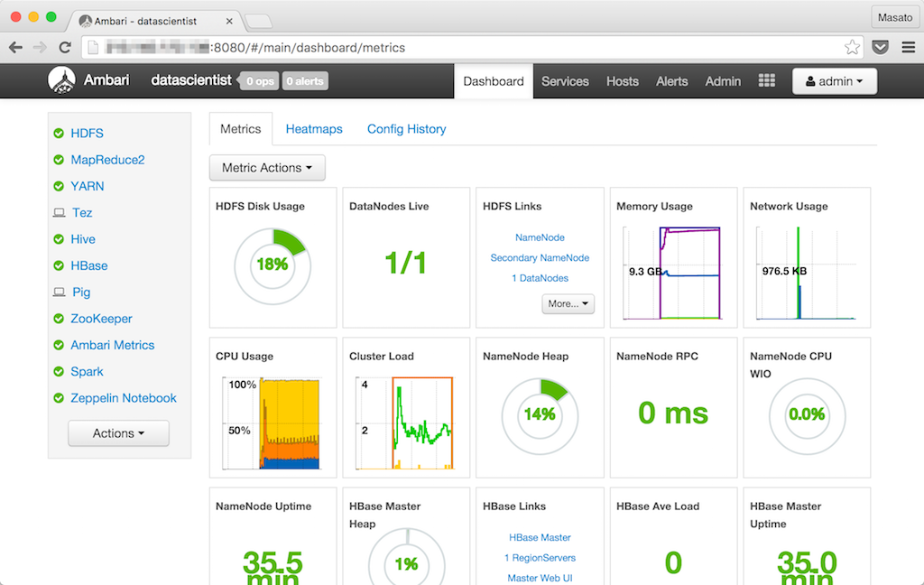
Task: Open the MapReduce2 service link
Action: tap(108, 160)
